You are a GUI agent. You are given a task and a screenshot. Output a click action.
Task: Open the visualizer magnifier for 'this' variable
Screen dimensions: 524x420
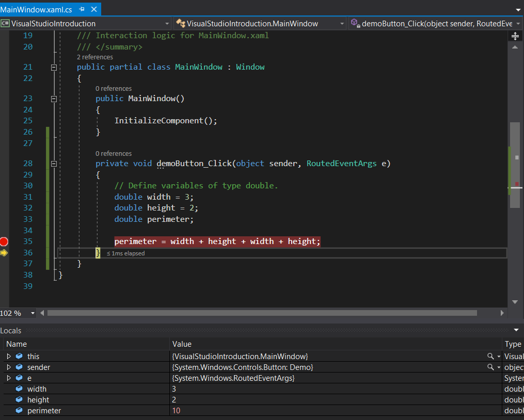click(490, 357)
